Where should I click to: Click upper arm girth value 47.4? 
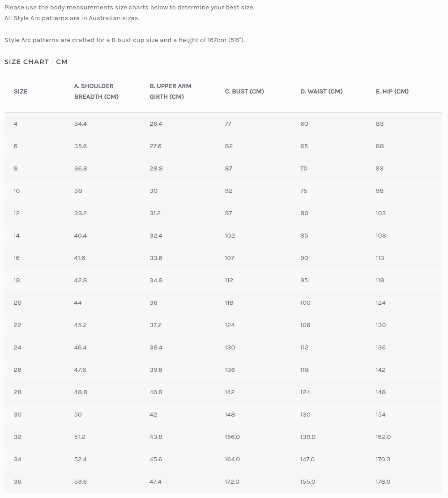pyautogui.click(x=155, y=481)
